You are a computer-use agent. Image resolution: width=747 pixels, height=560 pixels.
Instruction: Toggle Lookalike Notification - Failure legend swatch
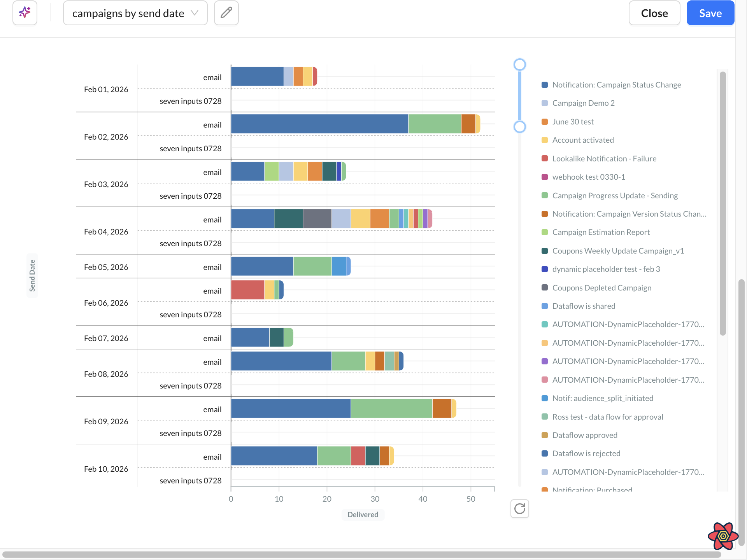[x=545, y=159]
